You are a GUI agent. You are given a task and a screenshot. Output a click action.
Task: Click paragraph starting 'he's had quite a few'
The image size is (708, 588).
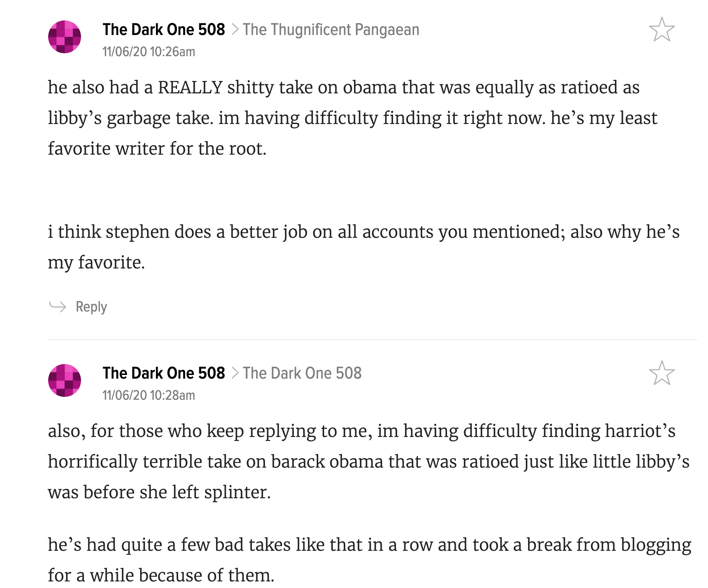click(x=369, y=560)
